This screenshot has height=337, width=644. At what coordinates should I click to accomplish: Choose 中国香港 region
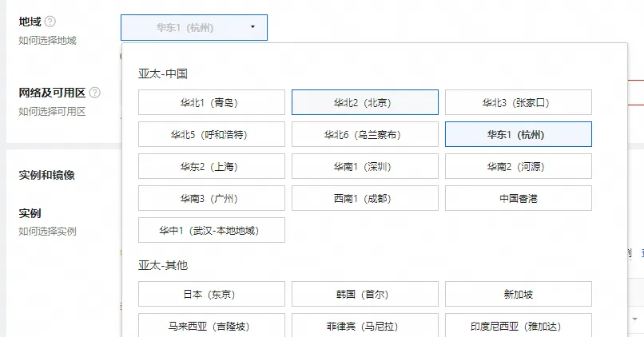pyautogui.click(x=518, y=198)
